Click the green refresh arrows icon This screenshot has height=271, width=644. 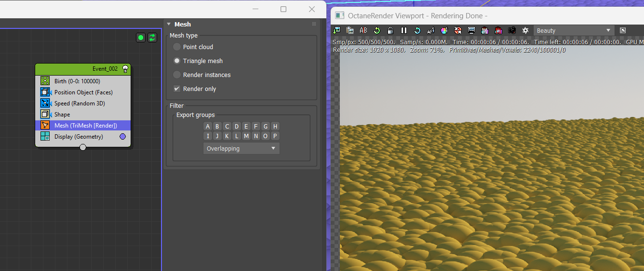(x=152, y=37)
